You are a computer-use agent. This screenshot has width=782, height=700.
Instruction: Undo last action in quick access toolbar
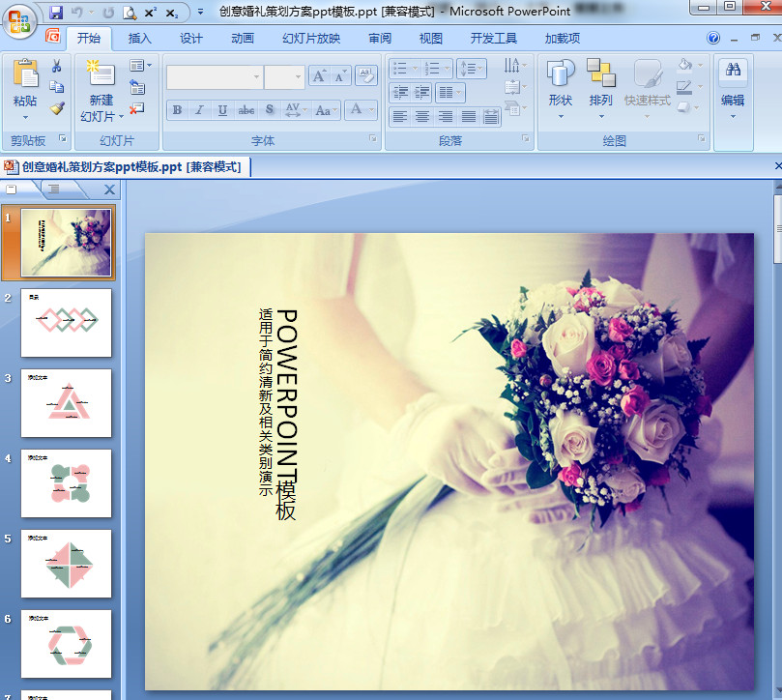76,13
